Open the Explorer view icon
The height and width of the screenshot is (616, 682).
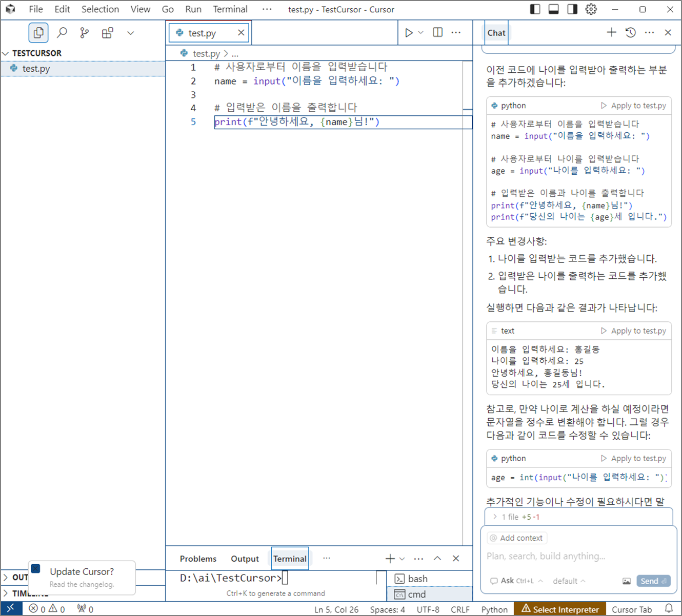(38, 33)
